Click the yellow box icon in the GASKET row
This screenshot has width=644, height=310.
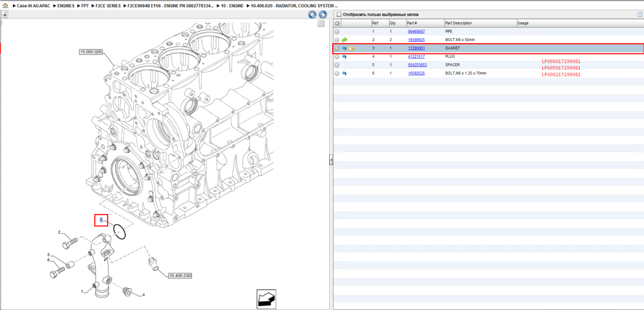pyautogui.click(x=352, y=48)
